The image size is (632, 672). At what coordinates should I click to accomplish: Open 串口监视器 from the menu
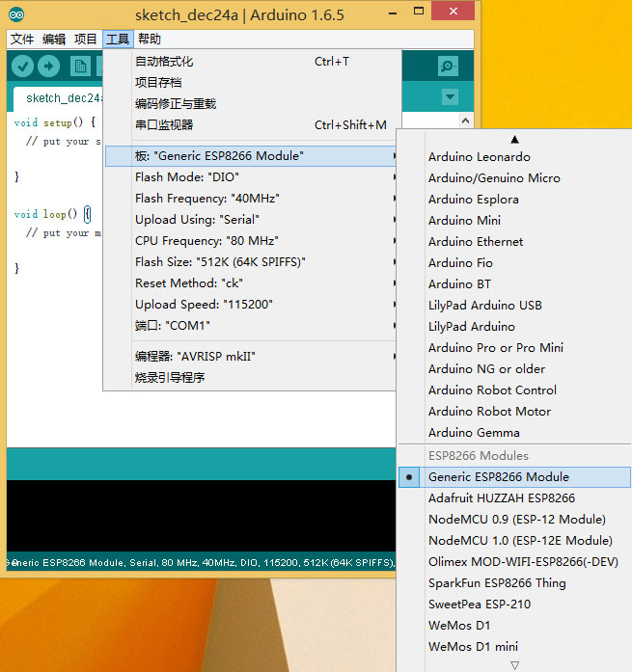(x=251, y=124)
